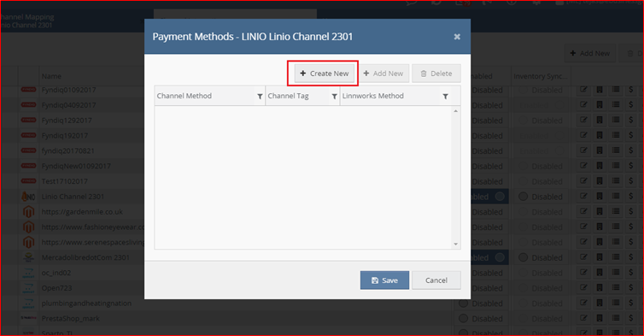This screenshot has height=336, width=644.
Task: Cancel the Payment Methods dialog
Action: pos(436,280)
